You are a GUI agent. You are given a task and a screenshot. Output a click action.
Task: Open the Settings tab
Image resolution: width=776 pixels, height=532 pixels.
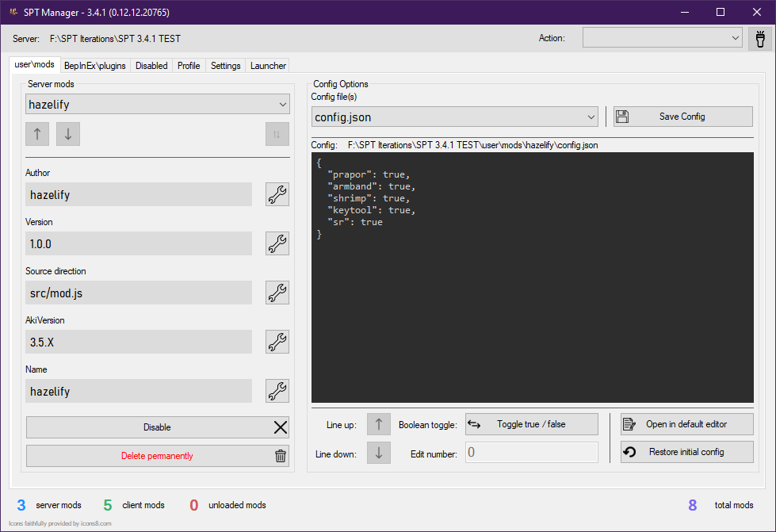[x=226, y=66]
